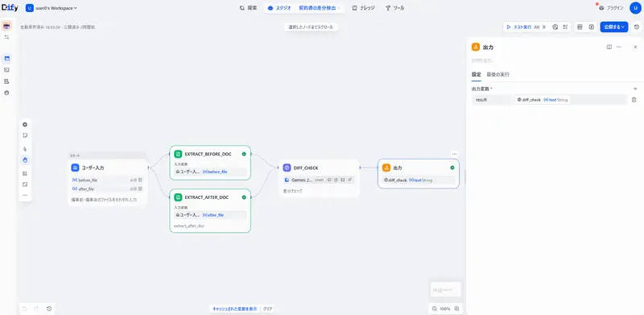Zoom in the workflow canvas
The height and width of the screenshot is (315, 644).
click(456, 309)
